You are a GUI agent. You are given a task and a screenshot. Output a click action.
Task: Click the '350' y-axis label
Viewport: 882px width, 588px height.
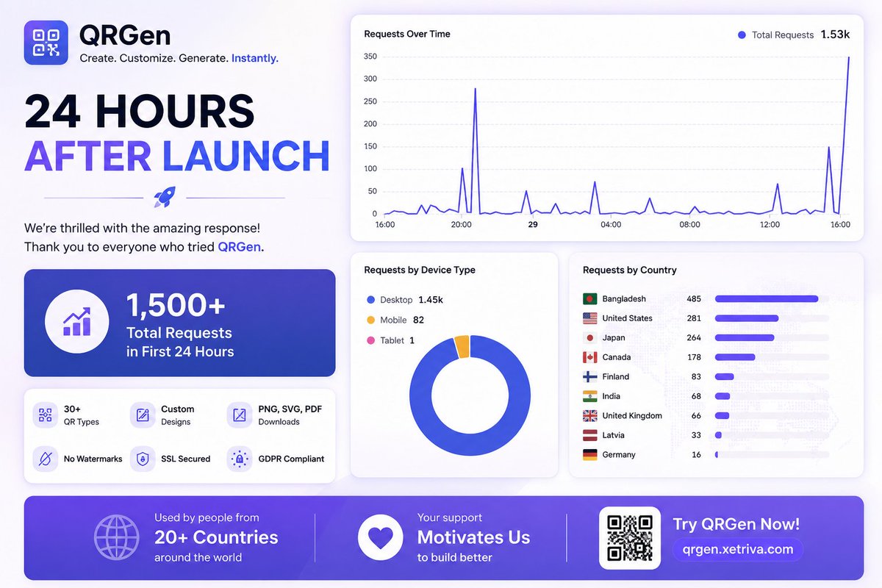(x=370, y=57)
